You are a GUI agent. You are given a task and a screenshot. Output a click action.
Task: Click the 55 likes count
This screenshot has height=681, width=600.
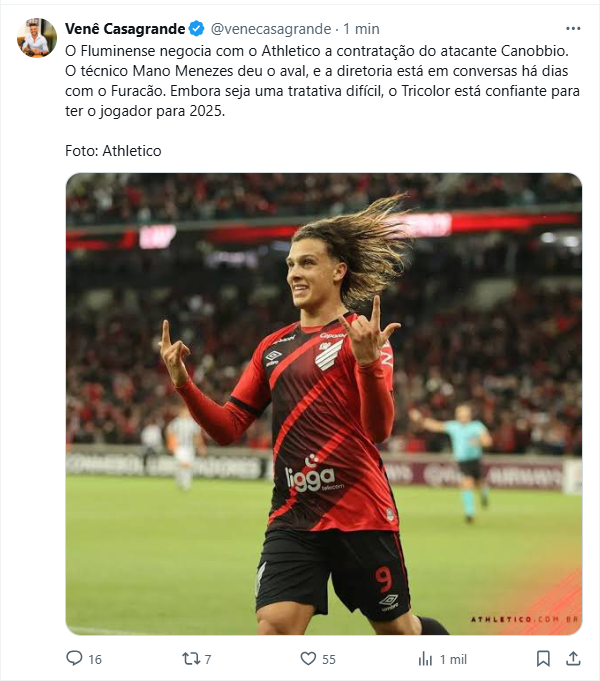tap(328, 660)
